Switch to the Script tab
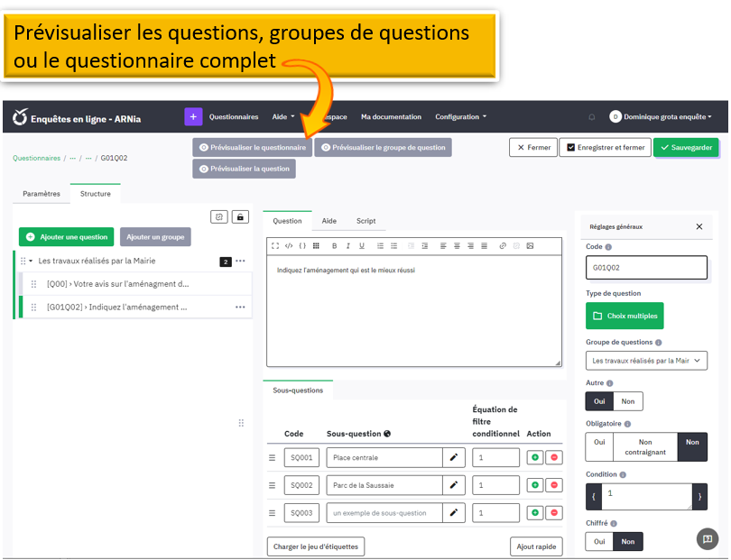731x560 pixels. [365, 221]
